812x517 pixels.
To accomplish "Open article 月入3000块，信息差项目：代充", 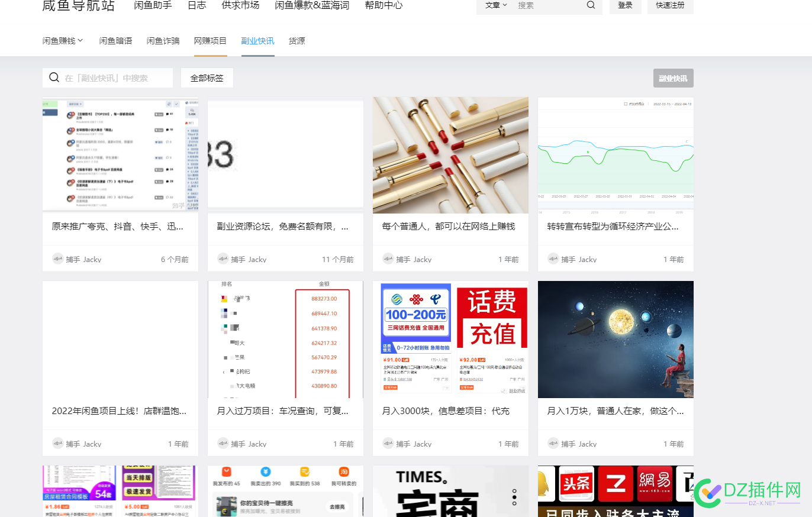I will click(446, 411).
